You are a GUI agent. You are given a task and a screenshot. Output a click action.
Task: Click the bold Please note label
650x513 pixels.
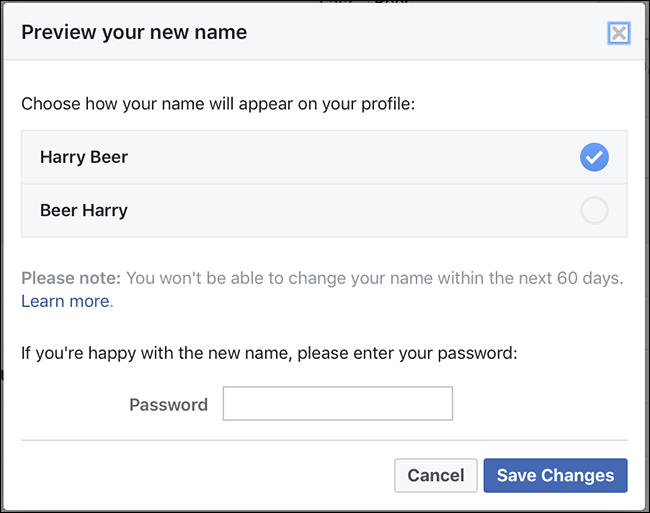tap(71, 278)
